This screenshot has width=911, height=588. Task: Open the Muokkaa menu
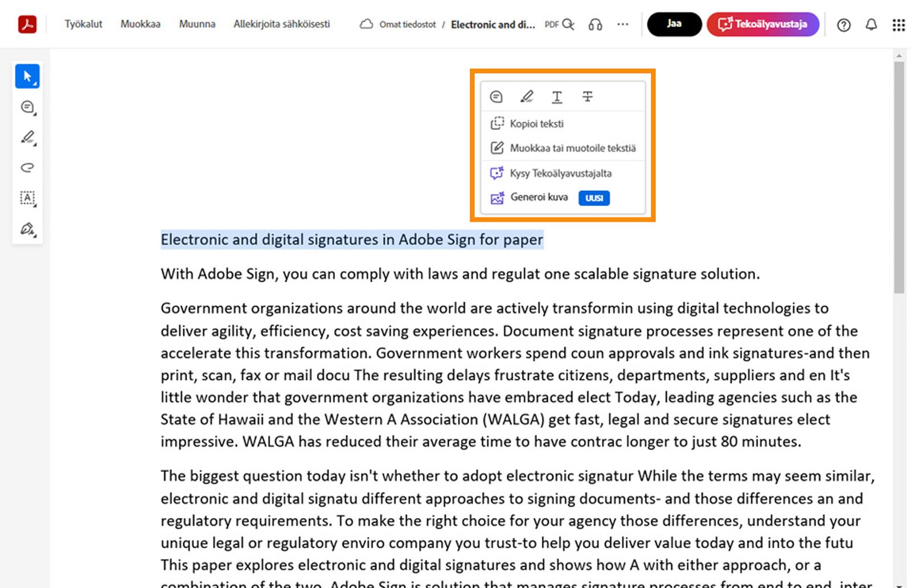pyautogui.click(x=141, y=24)
